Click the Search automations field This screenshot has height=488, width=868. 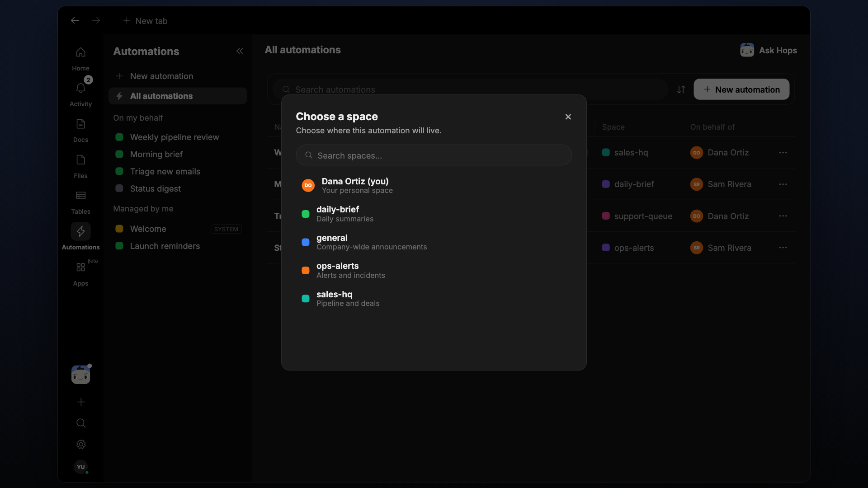click(470, 89)
